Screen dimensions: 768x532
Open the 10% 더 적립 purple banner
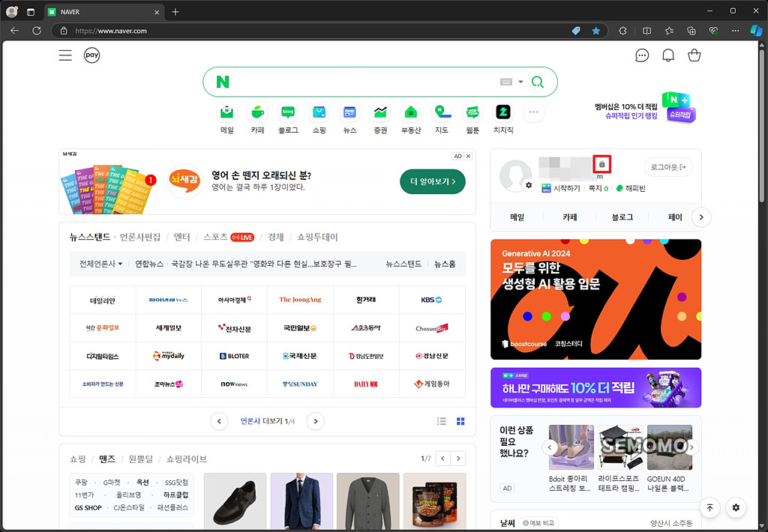pyautogui.click(x=595, y=387)
